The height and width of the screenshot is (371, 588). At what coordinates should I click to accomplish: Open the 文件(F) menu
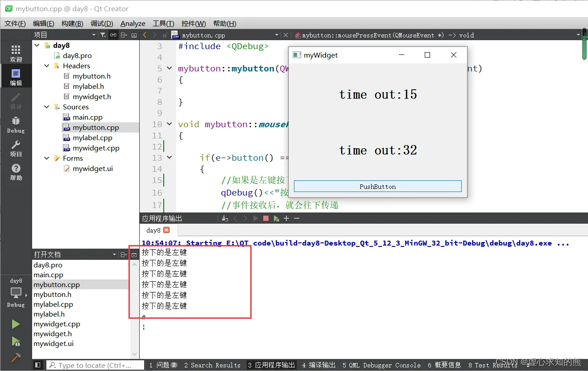click(x=15, y=23)
